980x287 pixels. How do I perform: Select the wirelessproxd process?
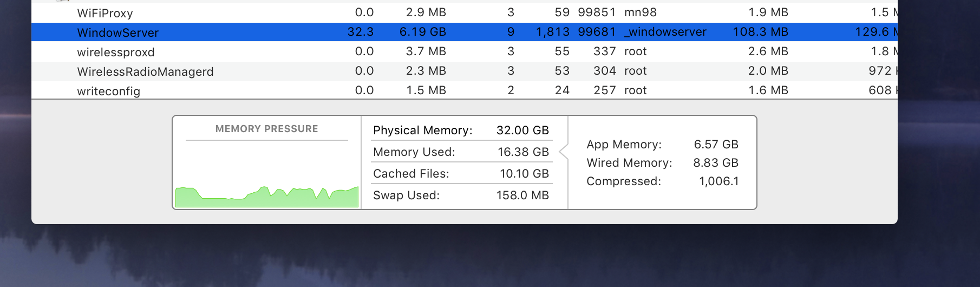(x=116, y=52)
